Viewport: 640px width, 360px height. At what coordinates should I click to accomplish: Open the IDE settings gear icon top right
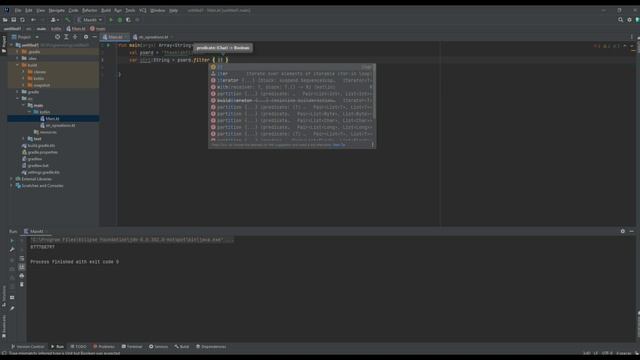click(629, 20)
